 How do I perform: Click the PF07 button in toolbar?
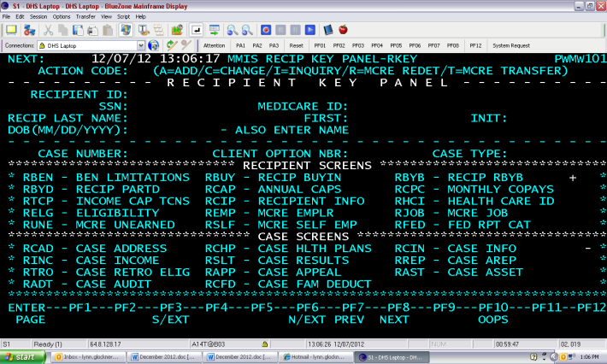coord(434,45)
